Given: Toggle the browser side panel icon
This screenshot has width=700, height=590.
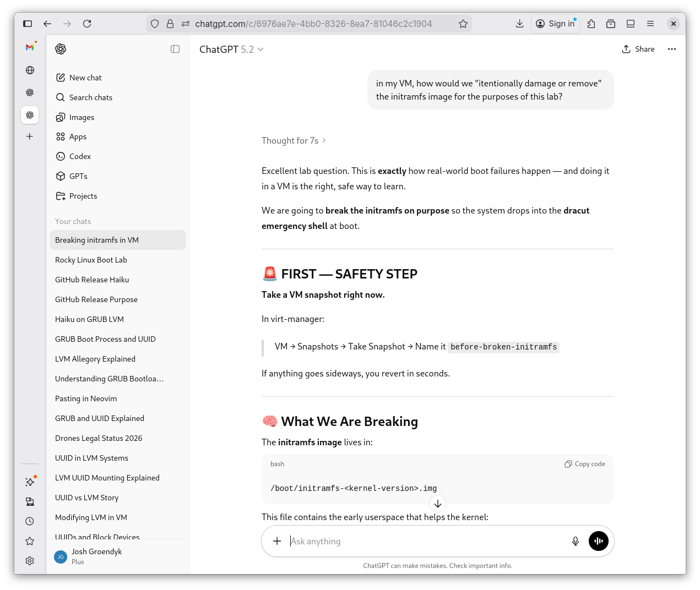Looking at the screenshot, I should [28, 24].
